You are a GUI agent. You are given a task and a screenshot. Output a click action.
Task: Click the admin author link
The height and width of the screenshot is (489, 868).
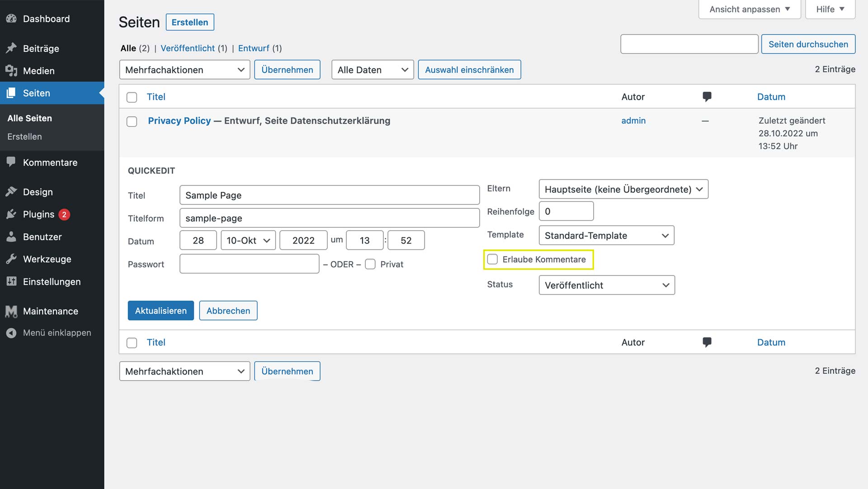[633, 121]
